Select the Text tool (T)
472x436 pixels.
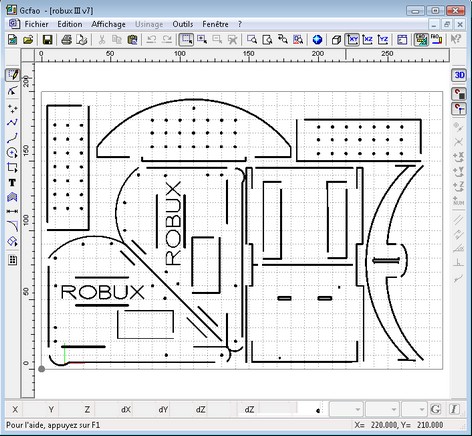coord(12,183)
